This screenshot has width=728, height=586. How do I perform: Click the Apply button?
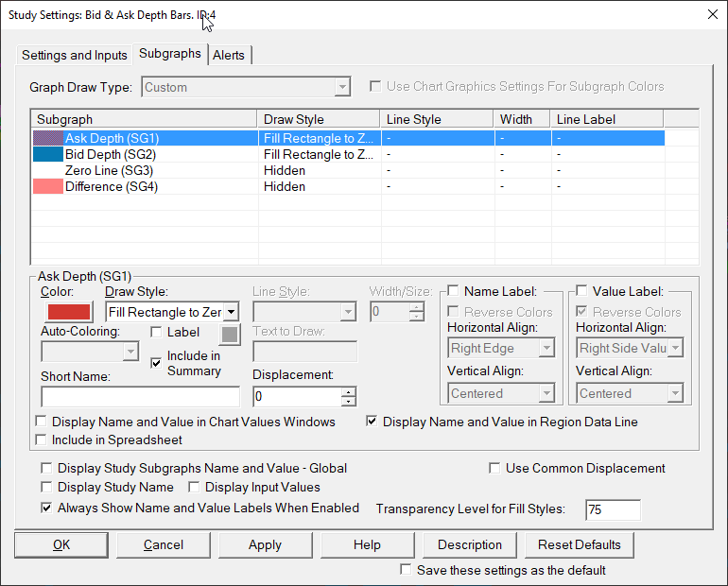(x=265, y=544)
